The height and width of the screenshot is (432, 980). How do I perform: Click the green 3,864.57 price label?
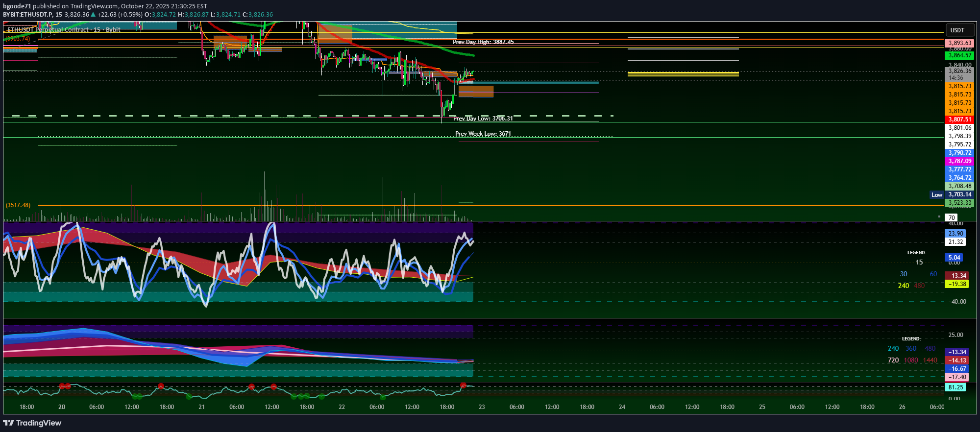tap(959, 56)
